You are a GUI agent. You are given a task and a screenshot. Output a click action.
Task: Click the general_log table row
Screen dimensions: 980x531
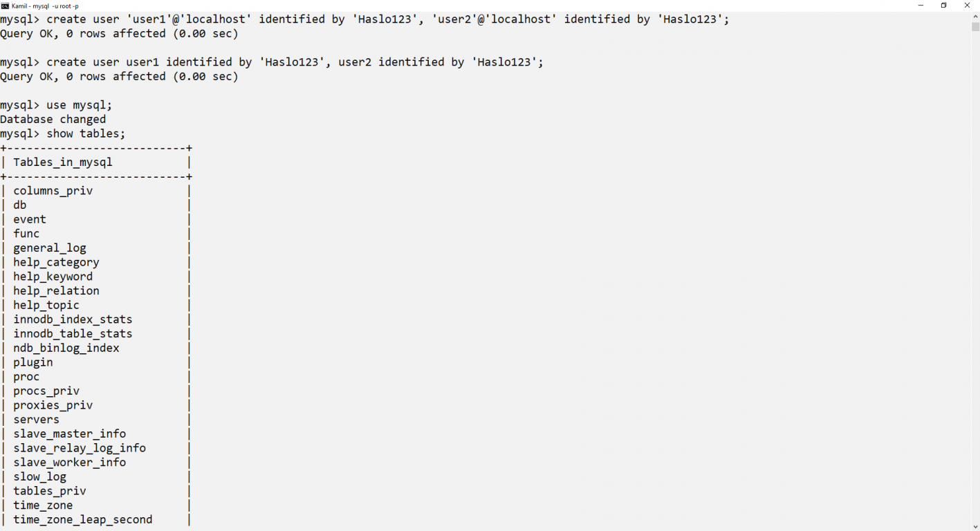click(x=95, y=248)
